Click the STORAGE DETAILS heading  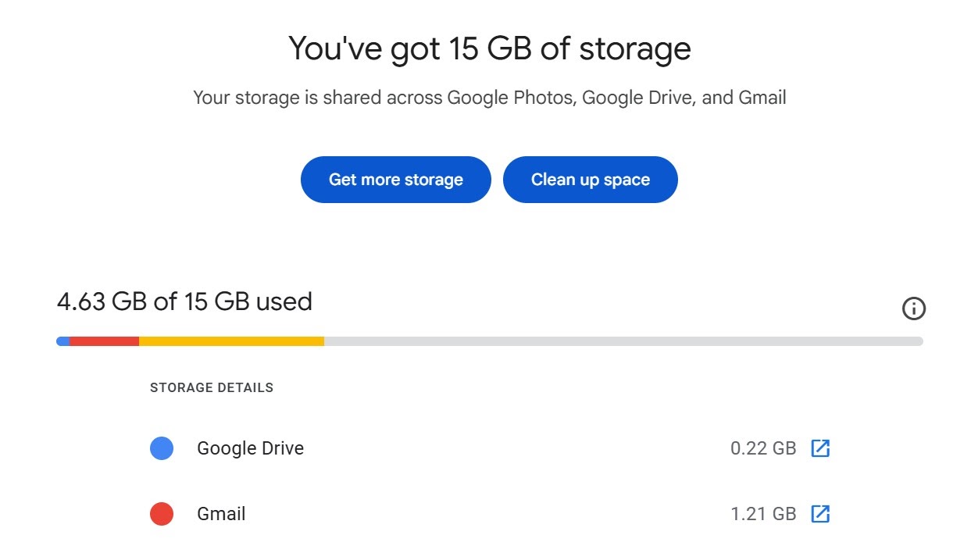click(212, 387)
